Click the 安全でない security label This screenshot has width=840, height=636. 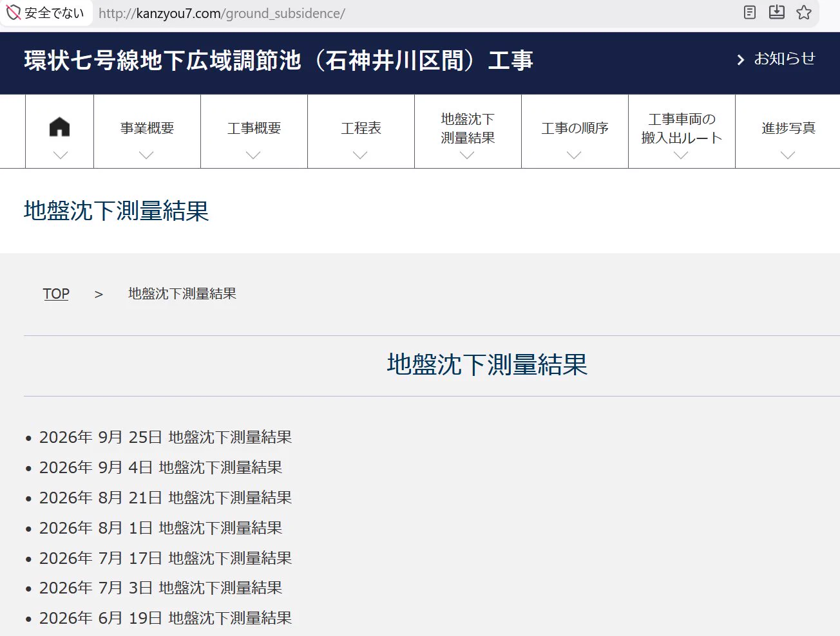pyautogui.click(x=54, y=13)
